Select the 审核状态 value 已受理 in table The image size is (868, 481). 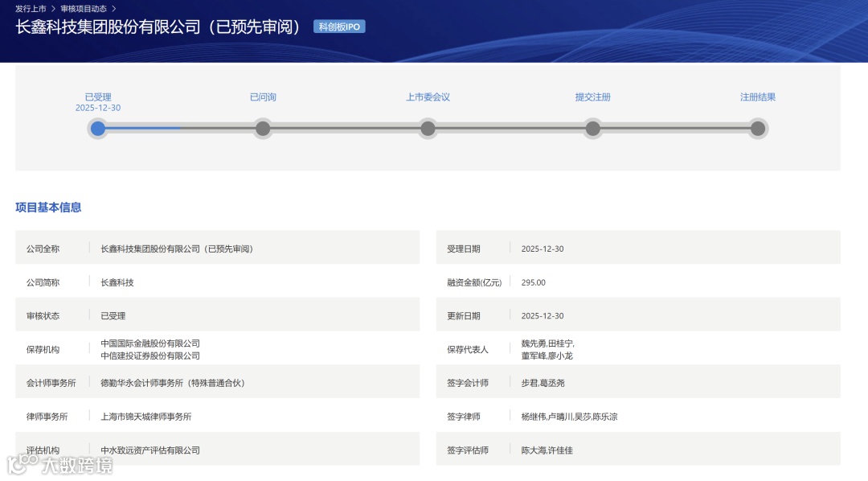[113, 316]
